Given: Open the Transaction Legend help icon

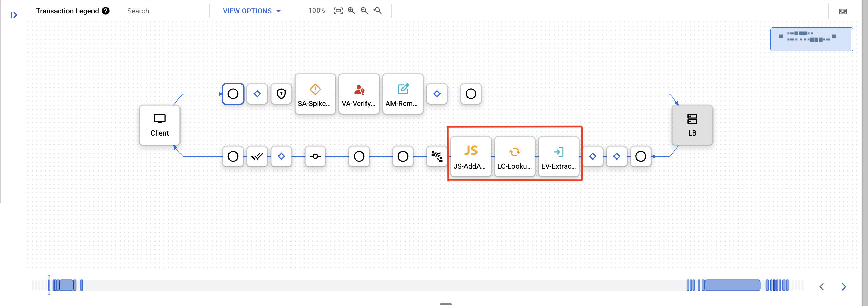Looking at the screenshot, I should (x=106, y=11).
